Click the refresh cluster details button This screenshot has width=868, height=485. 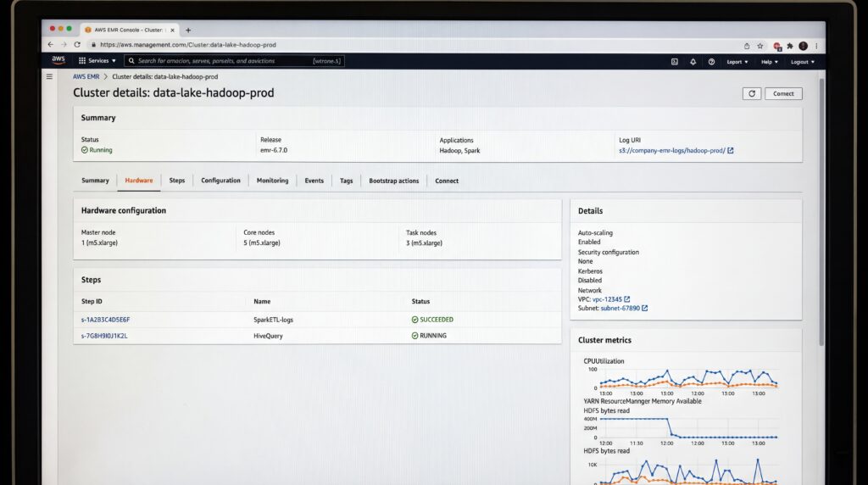[751, 93]
